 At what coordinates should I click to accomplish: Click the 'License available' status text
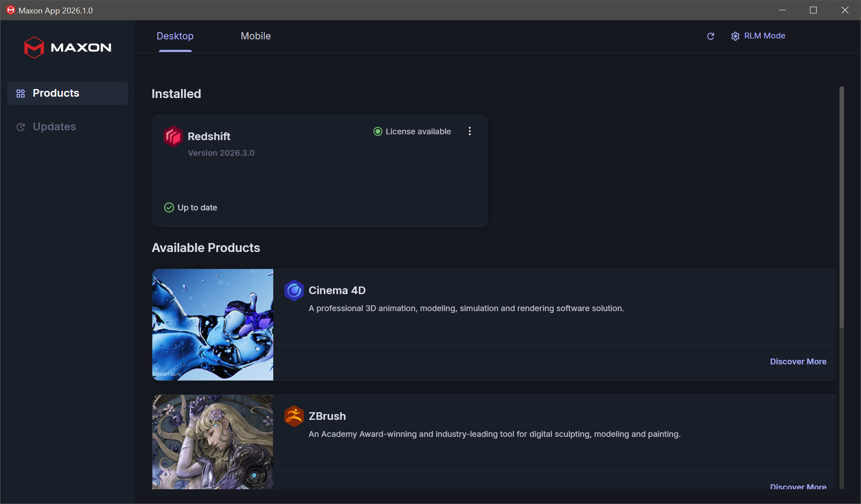point(418,132)
